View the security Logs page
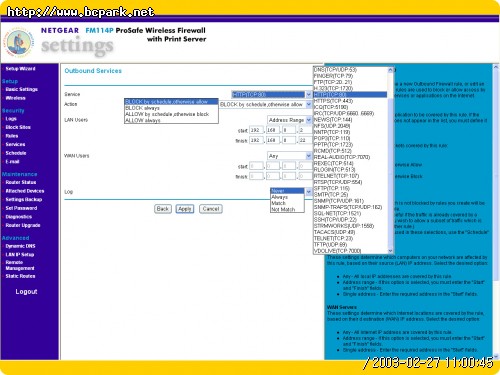 pos(11,119)
